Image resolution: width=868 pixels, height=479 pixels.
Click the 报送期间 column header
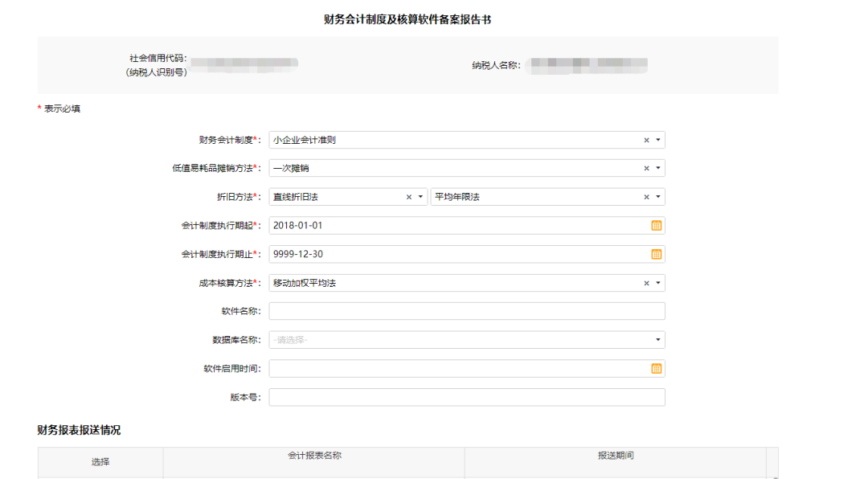click(616, 456)
